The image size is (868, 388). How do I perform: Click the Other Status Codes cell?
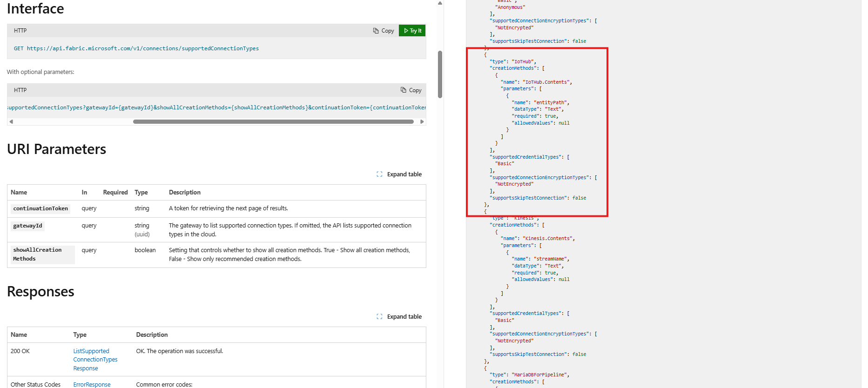click(x=35, y=385)
